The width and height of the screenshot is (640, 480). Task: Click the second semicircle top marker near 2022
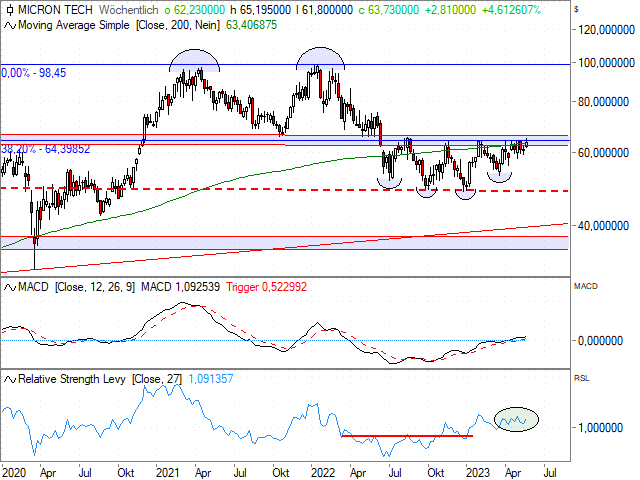(320, 58)
